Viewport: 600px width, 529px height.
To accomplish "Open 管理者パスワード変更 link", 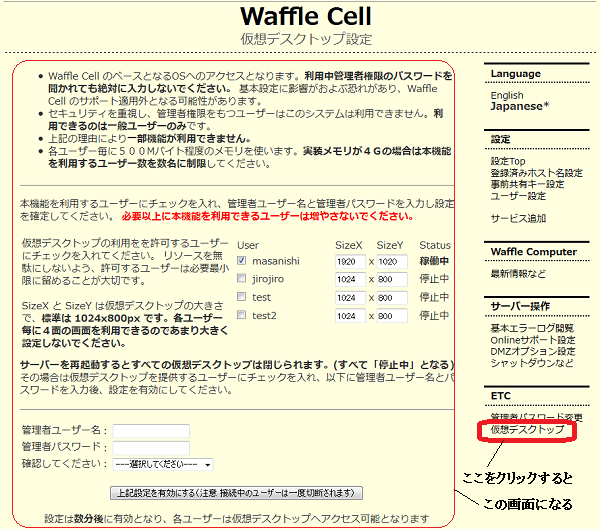I will 537,417.
